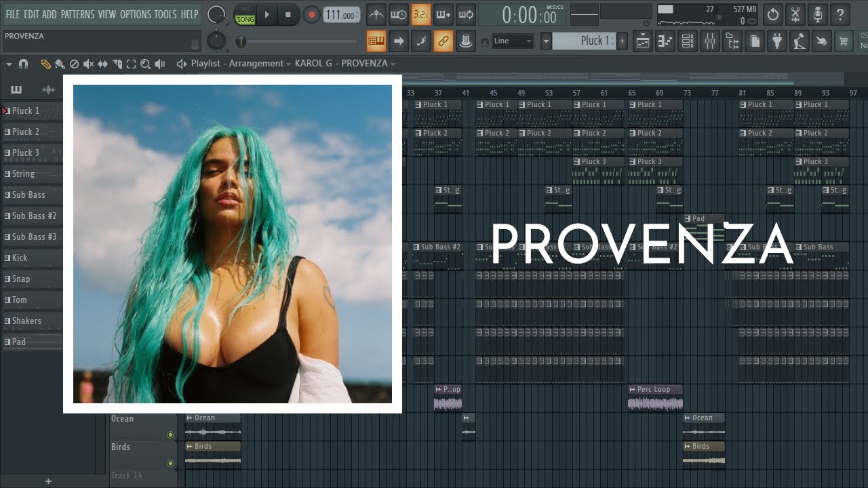Open the PATTERNS menu

pos(77,14)
